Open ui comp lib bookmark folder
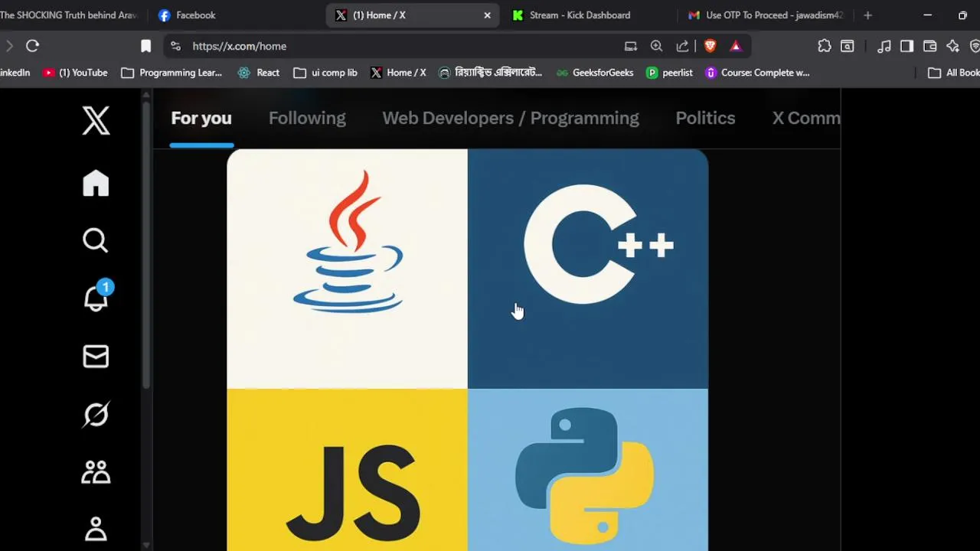980x551 pixels. (325, 73)
